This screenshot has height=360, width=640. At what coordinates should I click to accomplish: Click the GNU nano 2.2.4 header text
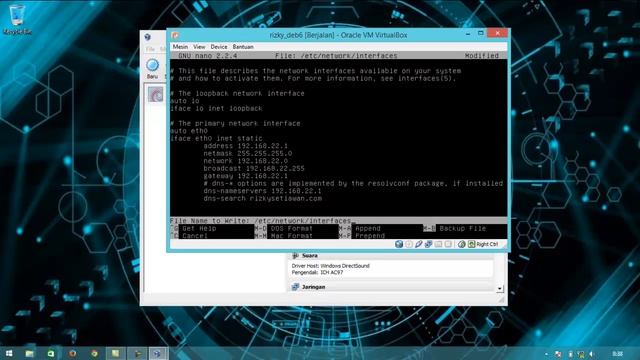pos(207,56)
